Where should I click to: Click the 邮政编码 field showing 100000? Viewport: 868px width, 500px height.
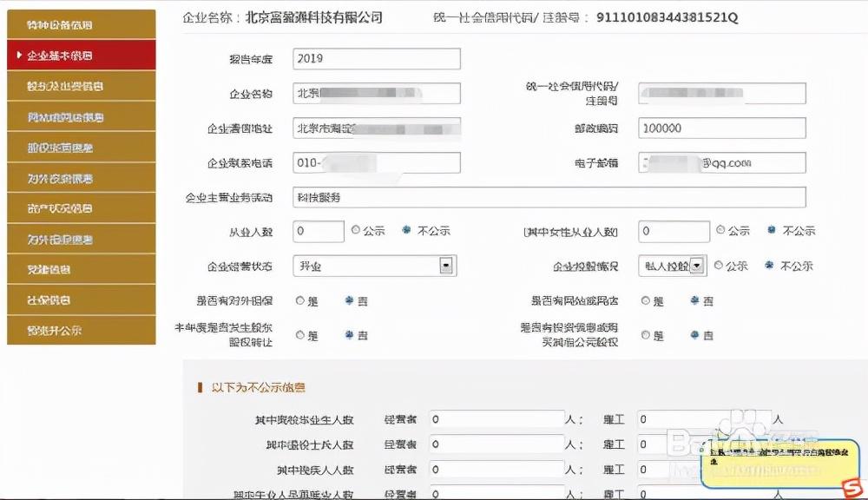point(722,128)
